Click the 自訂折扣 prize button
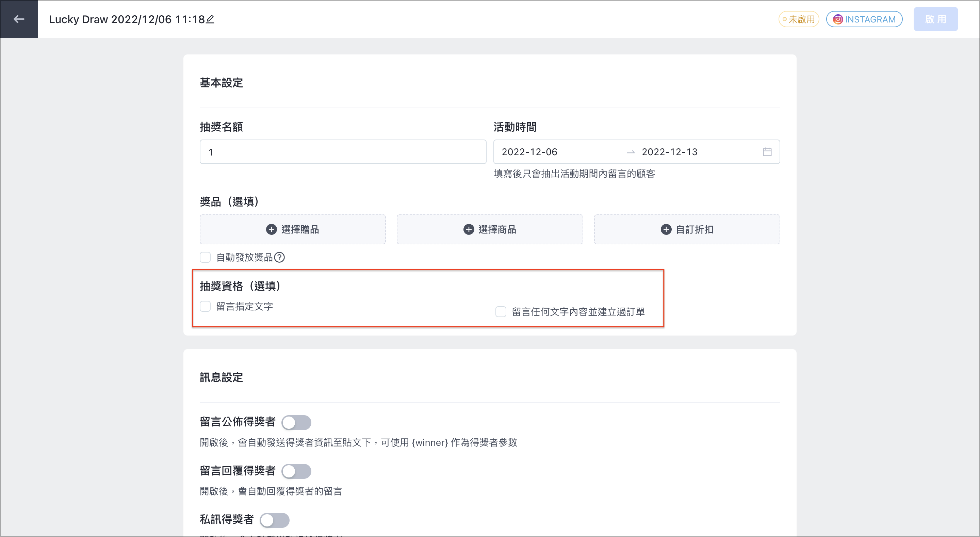 [x=687, y=229]
